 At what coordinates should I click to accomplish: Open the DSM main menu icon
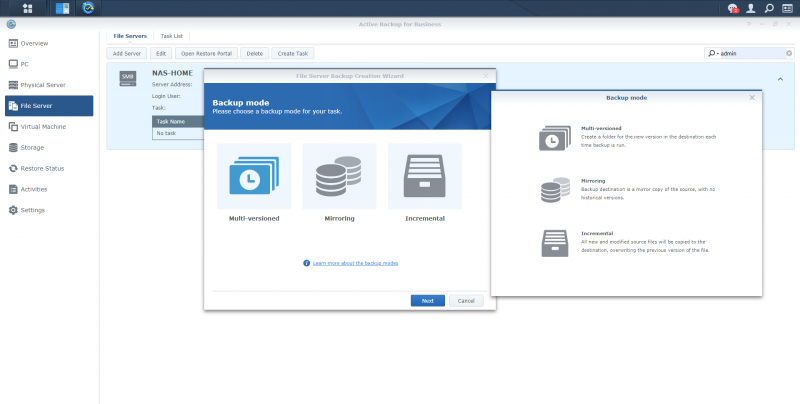click(28, 8)
